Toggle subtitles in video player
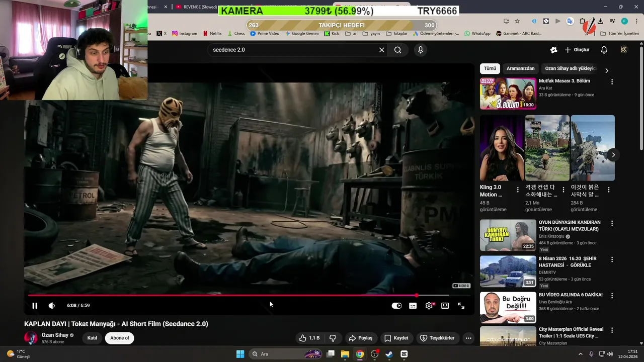The image size is (644, 362). [x=413, y=306]
